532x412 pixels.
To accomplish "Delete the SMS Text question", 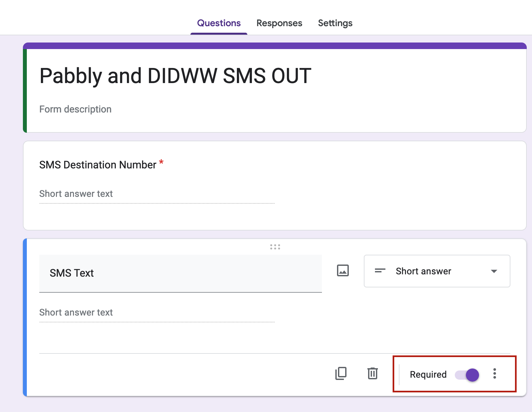I will pyautogui.click(x=372, y=373).
